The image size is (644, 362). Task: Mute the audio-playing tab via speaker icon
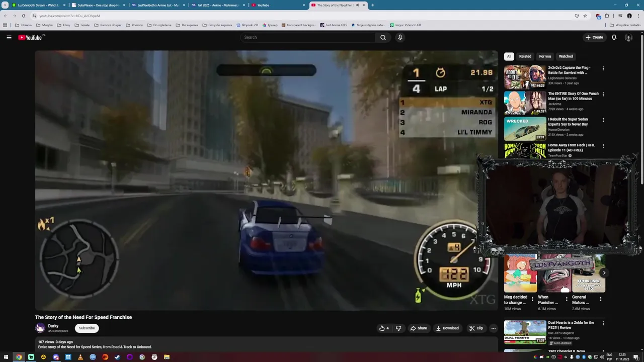pyautogui.click(x=358, y=5)
